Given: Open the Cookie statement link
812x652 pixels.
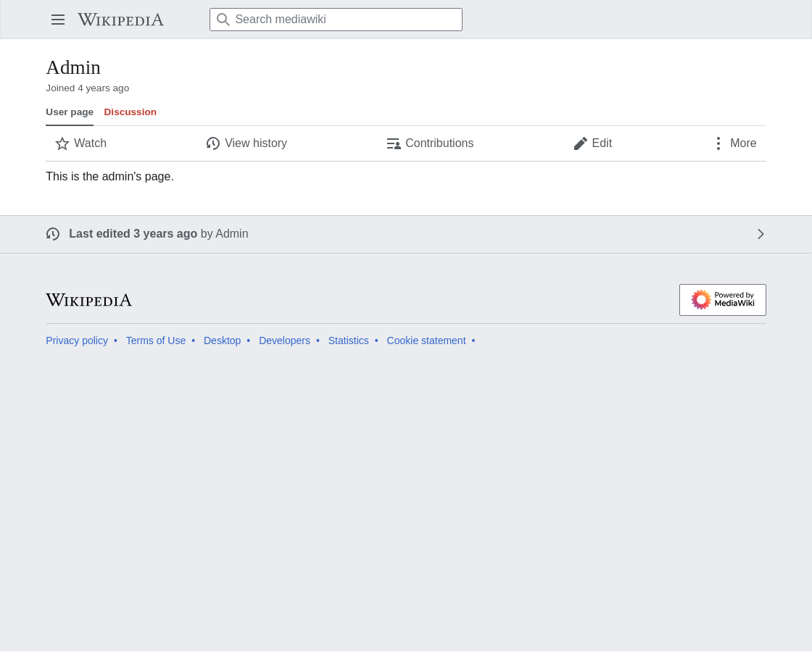Looking at the screenshot, I should pyautogui.click(x=426, y=340).
